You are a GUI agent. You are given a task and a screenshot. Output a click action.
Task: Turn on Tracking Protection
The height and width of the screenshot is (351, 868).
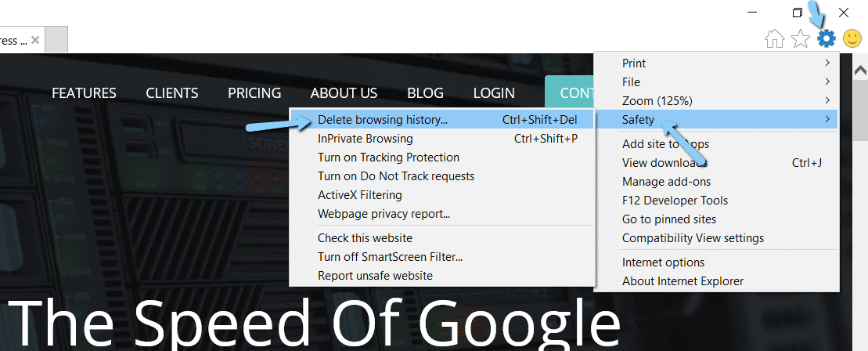pos(388,157)
